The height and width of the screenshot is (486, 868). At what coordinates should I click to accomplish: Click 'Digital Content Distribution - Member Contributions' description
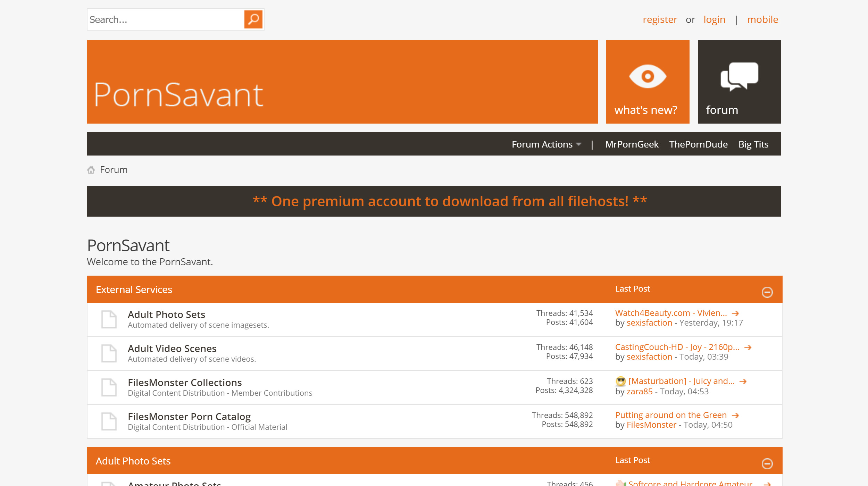[x=220, y=393]
